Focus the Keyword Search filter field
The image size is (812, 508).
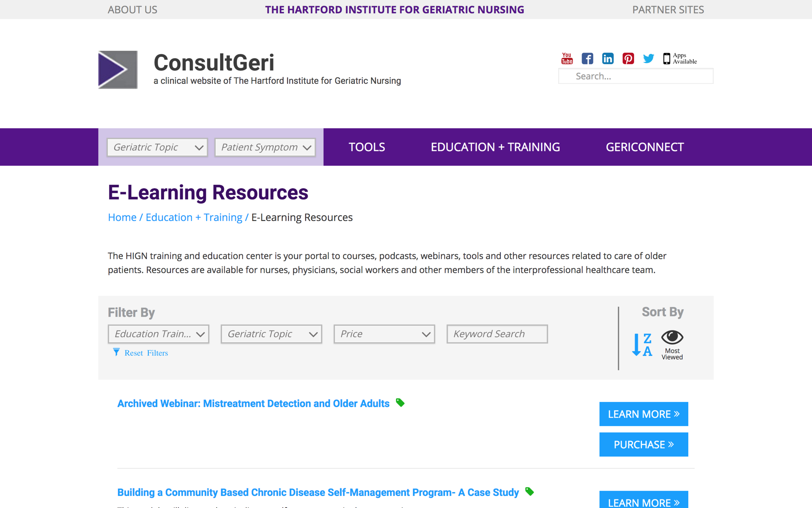pyautogui.click(x=497, y=334)
